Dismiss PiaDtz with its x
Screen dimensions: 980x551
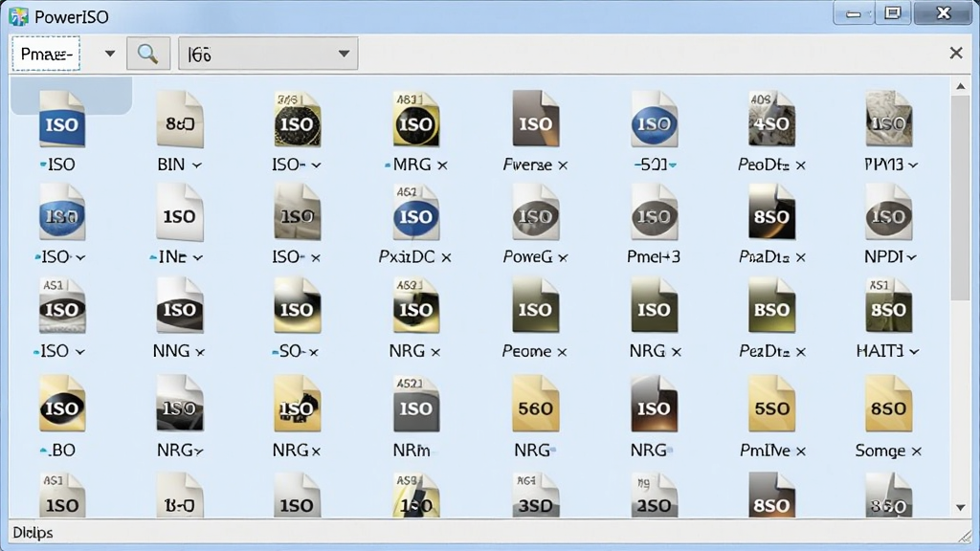click(801, 257)
